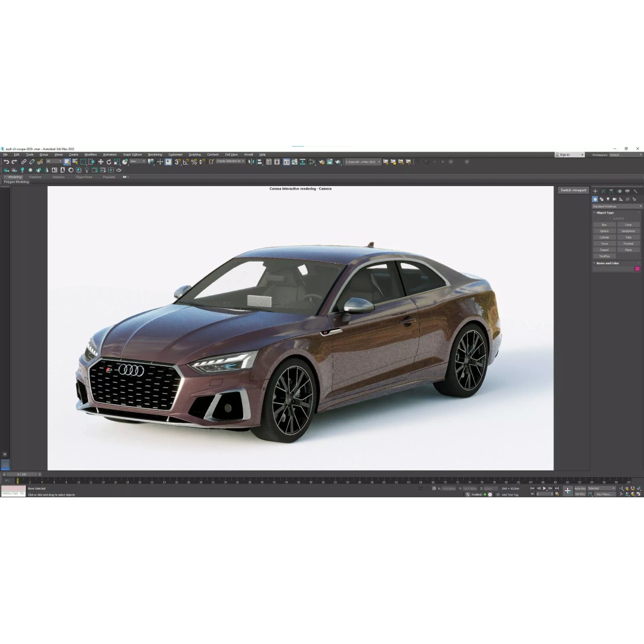Open the Workspaces Default dropdown
This screenshot has width=644, height=644.
point(625,155)
